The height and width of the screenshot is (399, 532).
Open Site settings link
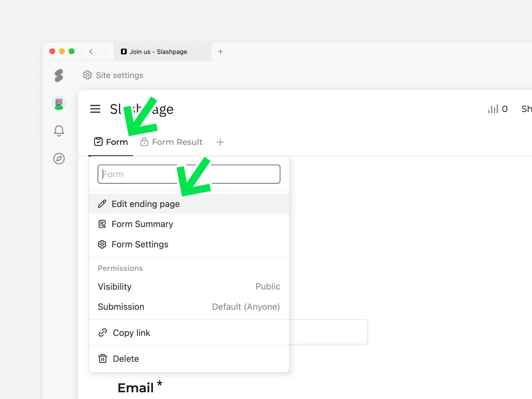[113, 75]
